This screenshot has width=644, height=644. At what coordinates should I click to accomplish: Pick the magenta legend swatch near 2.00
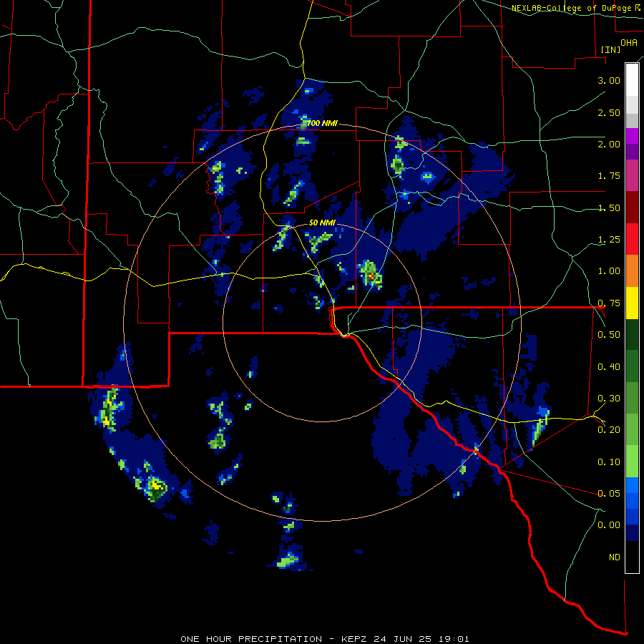[632, 136]
